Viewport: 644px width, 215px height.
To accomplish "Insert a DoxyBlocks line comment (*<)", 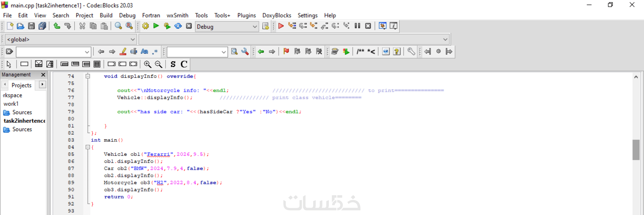I will coord(371,52).
